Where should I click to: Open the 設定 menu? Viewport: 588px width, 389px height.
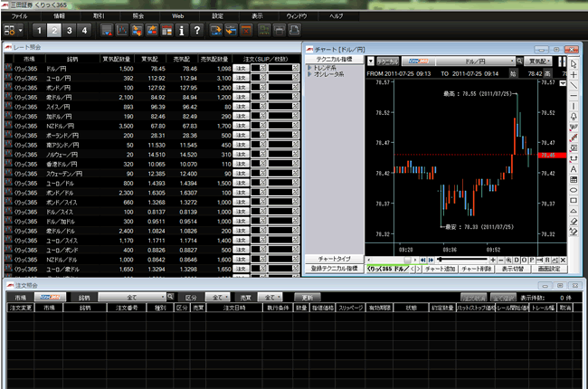(217, 16)
